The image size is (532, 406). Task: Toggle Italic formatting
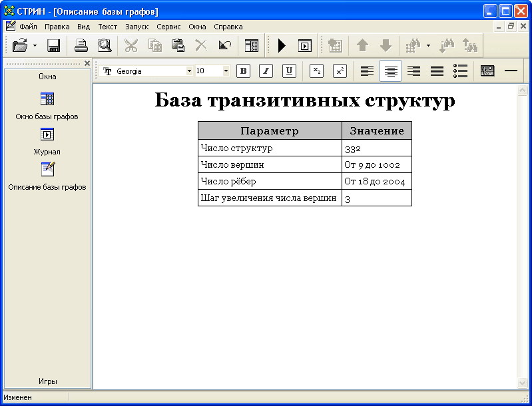(x=266, y=71)
